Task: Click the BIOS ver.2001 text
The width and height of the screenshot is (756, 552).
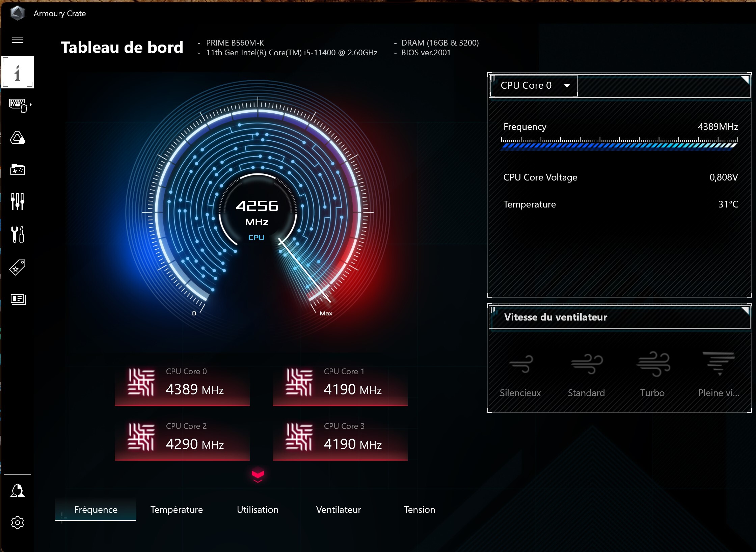Action: pos(426,53)
